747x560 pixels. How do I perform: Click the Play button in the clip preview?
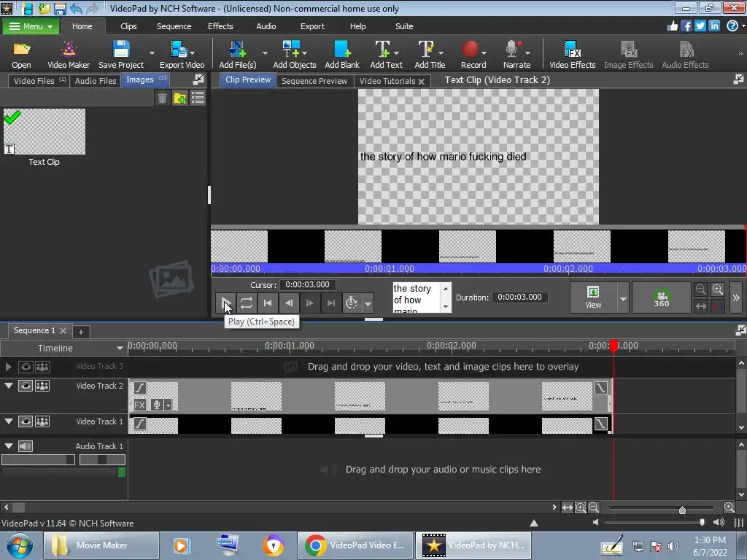[x=226, y=303]
